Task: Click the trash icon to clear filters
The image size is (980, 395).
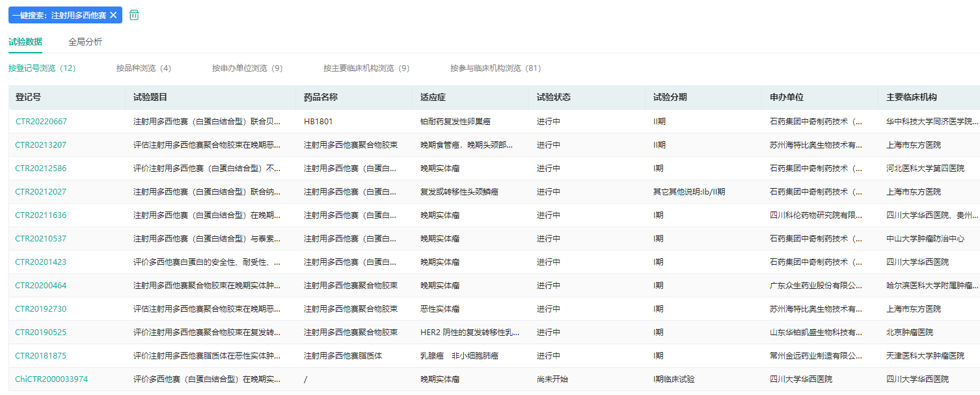Action: point(134,15)
